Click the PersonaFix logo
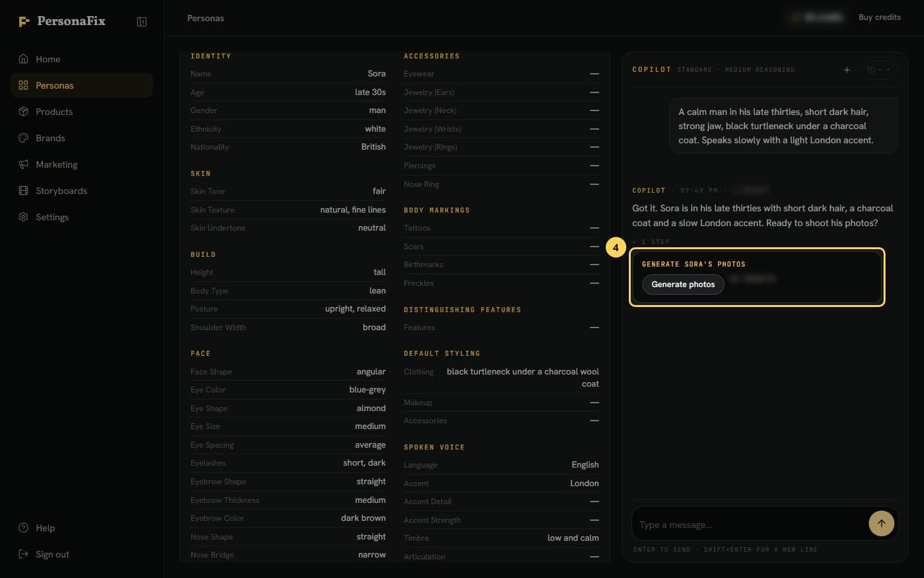 [62, 21]
